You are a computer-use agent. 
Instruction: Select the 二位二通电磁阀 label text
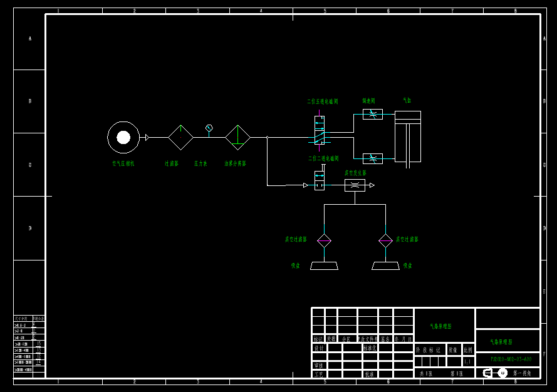tap(323, 158)
